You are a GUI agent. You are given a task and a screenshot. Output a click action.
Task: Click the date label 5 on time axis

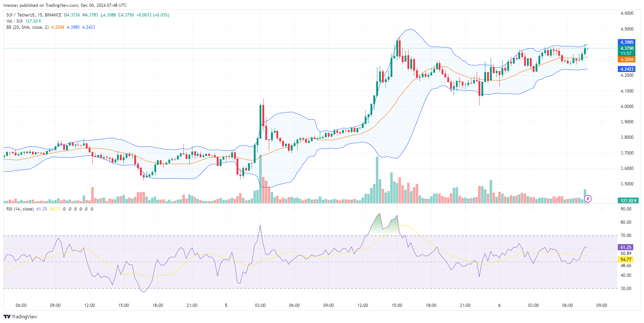[x=226, y=305]
